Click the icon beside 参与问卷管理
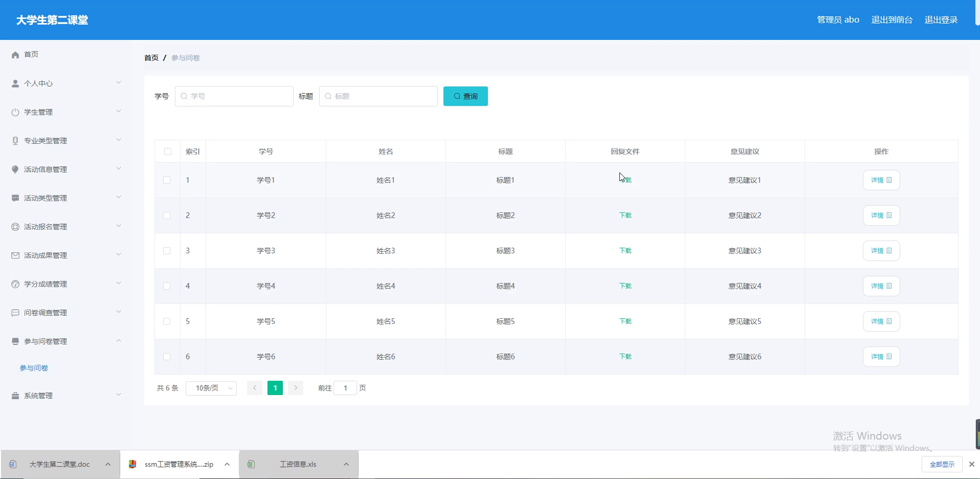 coord(15,341)
